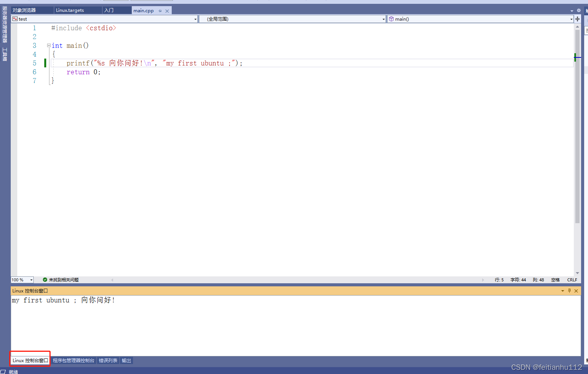Click the 就绪 status bar text
588x374 pixels.
click(13, 371)
